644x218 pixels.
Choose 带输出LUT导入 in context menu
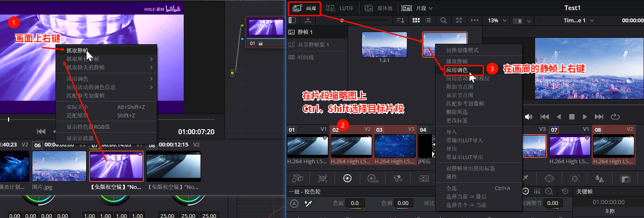(x=465, y=140)
